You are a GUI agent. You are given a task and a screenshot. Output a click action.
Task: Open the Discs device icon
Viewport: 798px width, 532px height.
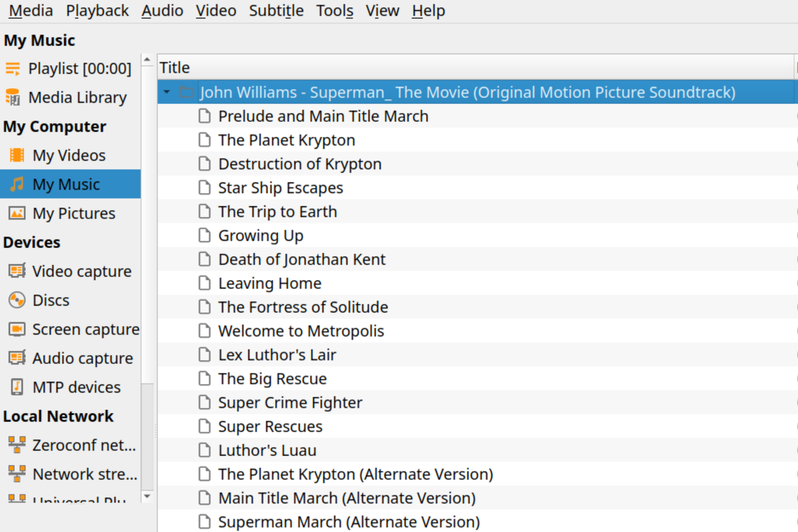16,300
